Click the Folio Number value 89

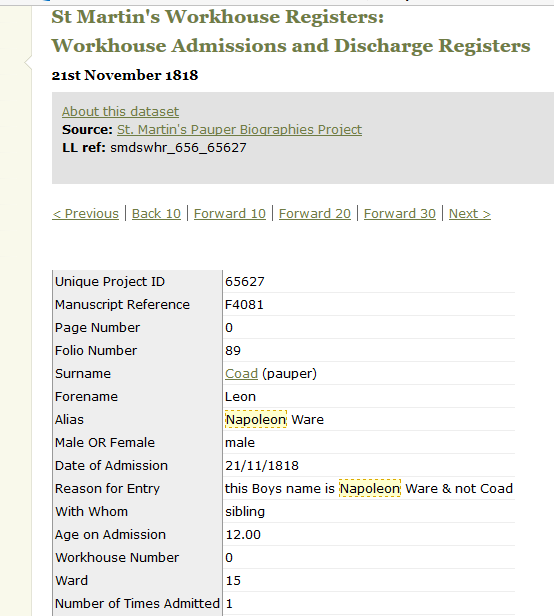pyautogui.click(x=233, y=351)
